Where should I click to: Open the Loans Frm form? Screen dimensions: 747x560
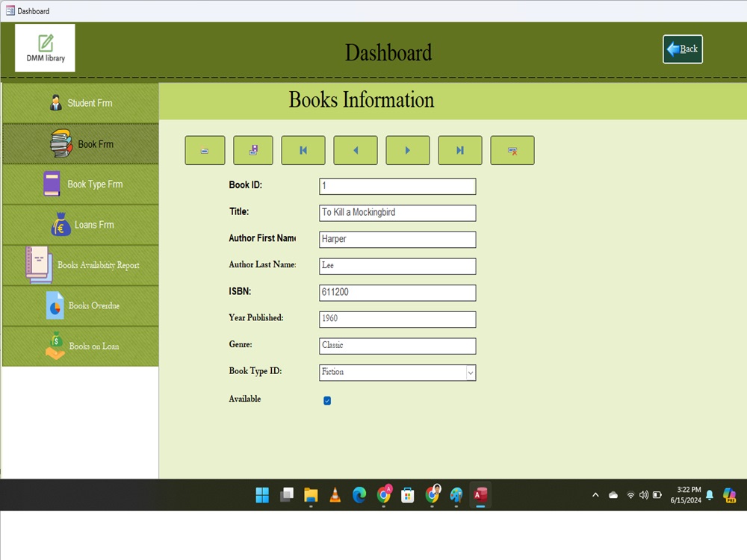point(81,225)
